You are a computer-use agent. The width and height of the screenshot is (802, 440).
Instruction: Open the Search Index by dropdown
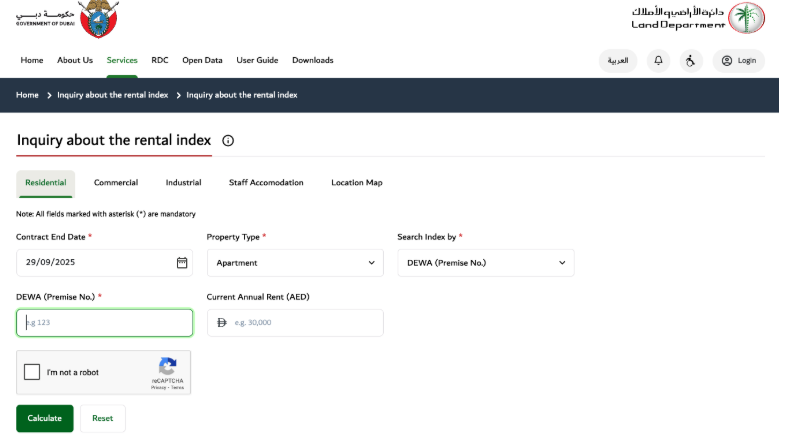click(485, 263)
